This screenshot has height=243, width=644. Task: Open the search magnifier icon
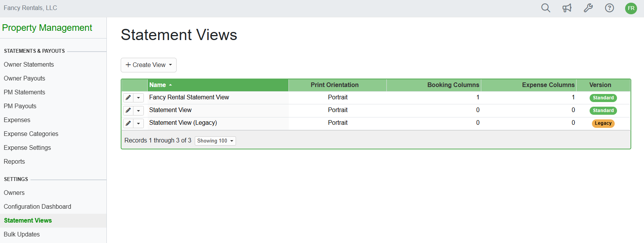(546, 8)
